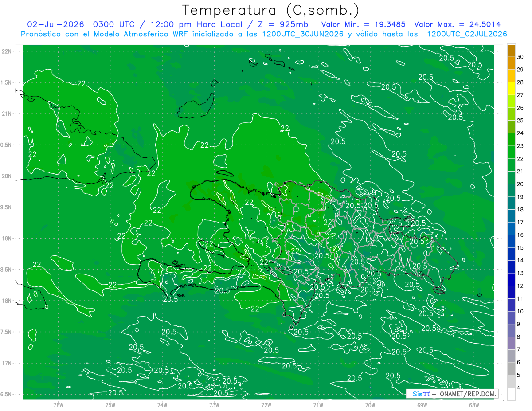Click the '1.5N' latitude axis label

click(6, 82)
